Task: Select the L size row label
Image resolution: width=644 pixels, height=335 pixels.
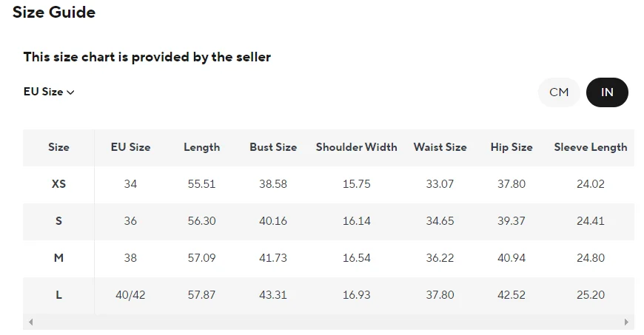Action: (58, 295)
